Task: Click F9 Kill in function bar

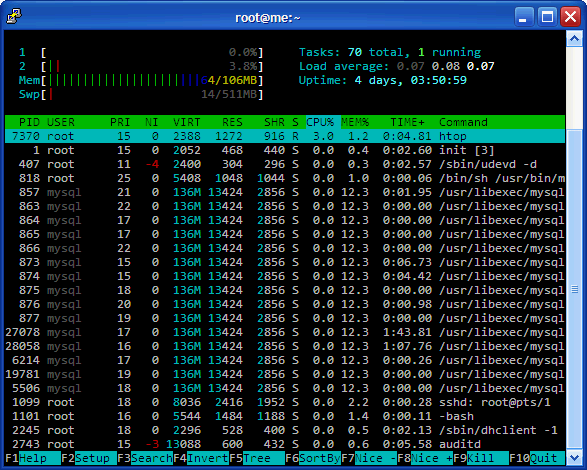Action: (x=481, y=458)
